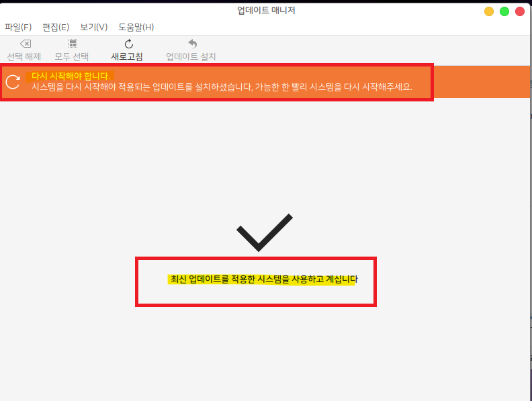Image resolution: width=532 pixels, height=401 pixels.
Task: Minimize window with the yellow button
Action: [489, 11]
